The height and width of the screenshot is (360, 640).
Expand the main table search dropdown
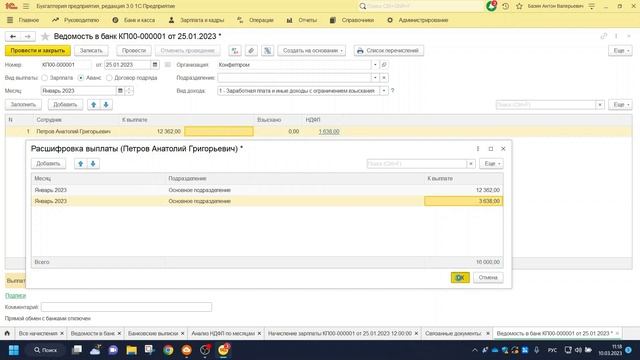click(600, 105)
